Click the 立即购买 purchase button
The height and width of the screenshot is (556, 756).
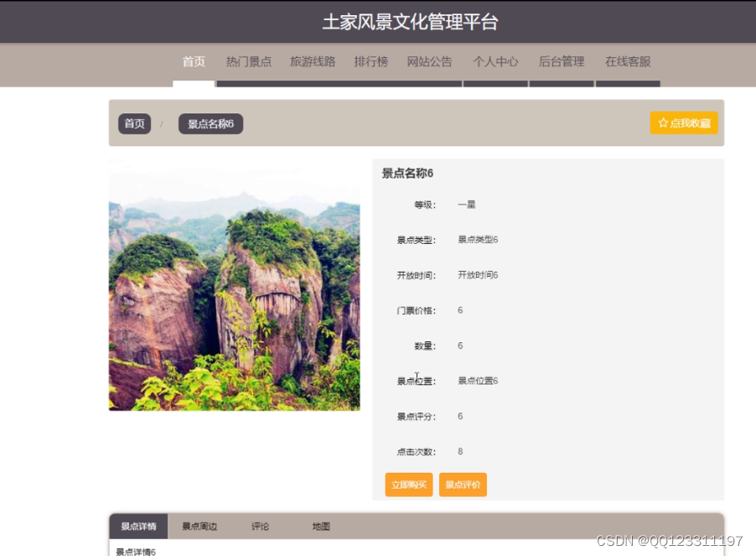click(x=408, y=485)
